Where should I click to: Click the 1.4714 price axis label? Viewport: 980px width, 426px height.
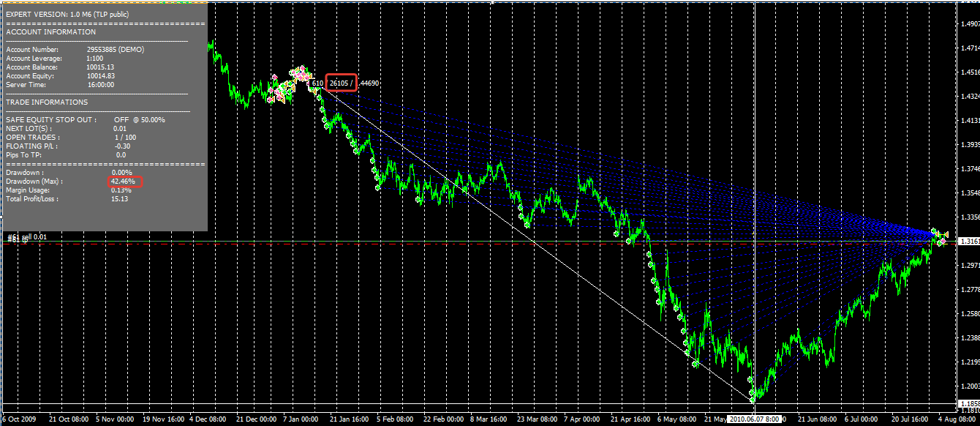tap(969, 48)
